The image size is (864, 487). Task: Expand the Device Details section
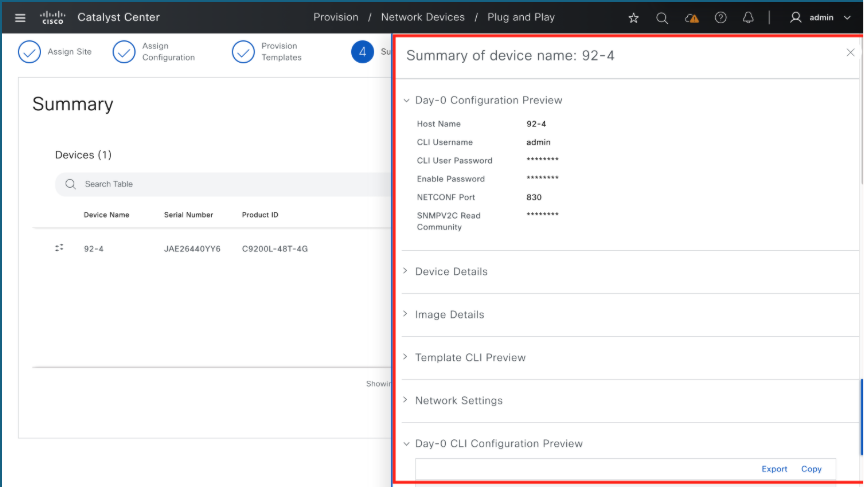point(406,271)
